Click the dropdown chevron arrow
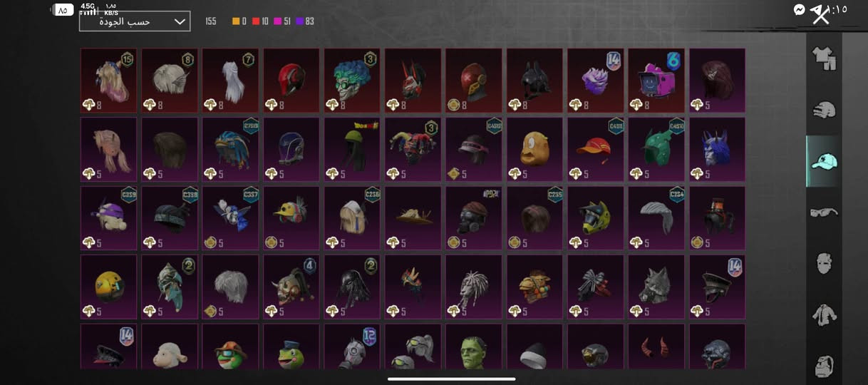Viewport: 868px width, 385px height. pyautogui.click(x=180, y=21)
